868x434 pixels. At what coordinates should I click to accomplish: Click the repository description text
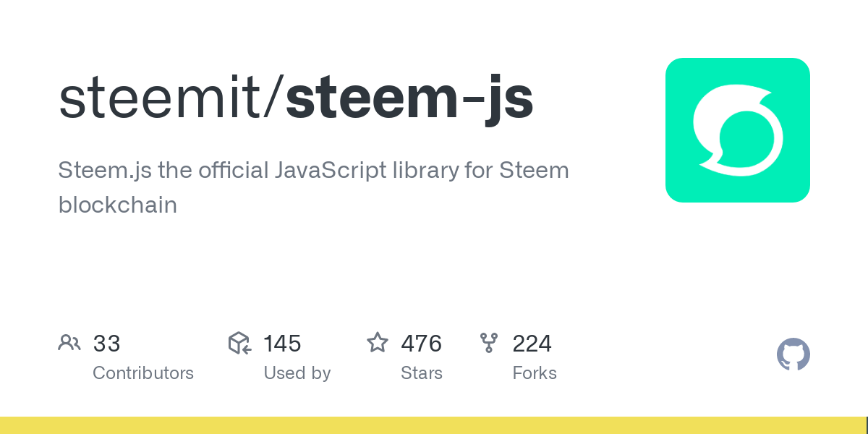tap(313, 171)
